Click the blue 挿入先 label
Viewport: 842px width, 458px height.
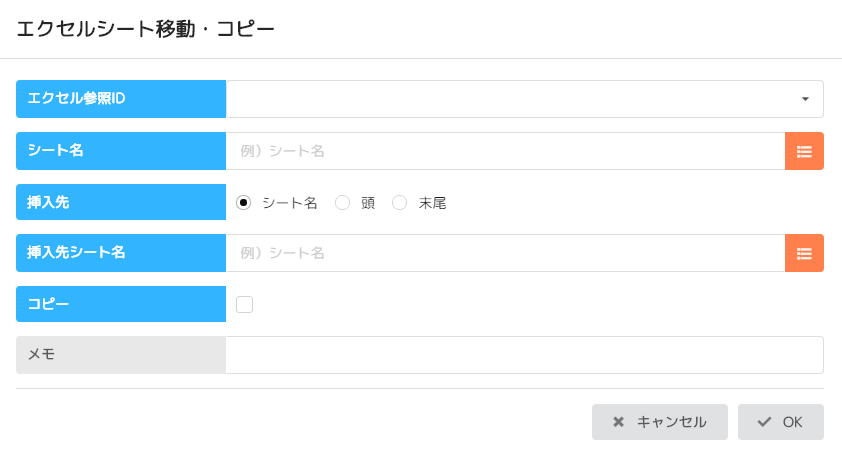(x=121, y=202)
